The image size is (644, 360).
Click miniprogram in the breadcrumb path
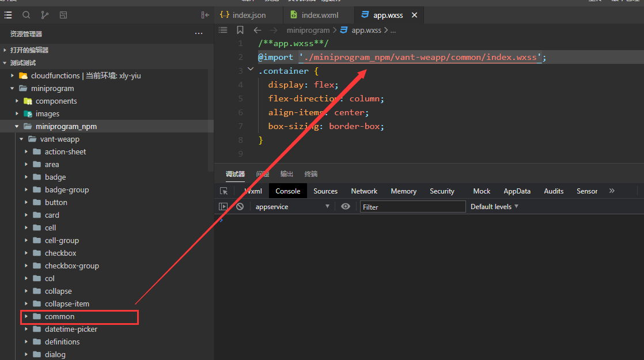click(308, 30)
